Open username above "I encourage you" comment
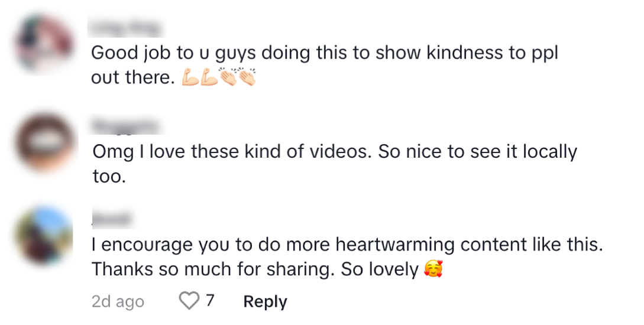Screen dimensions: 644x325 pos(112,220)
